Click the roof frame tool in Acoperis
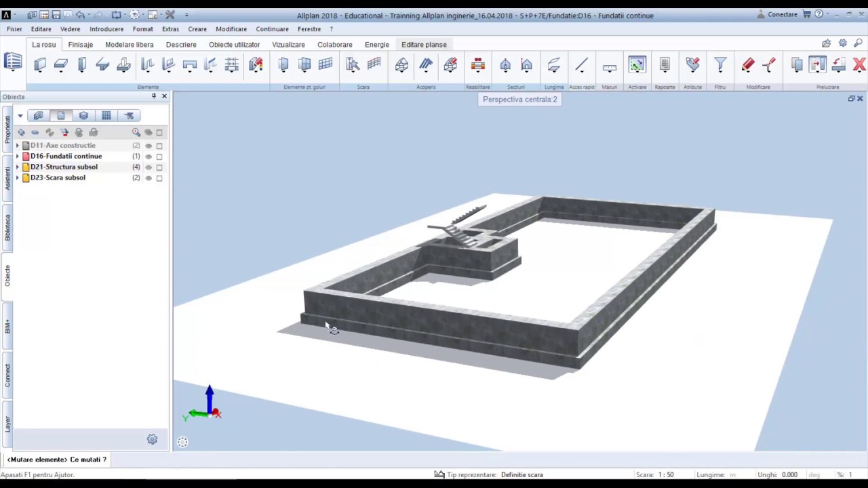The width and height of the screenshot is (868, 488). (401, 65)
